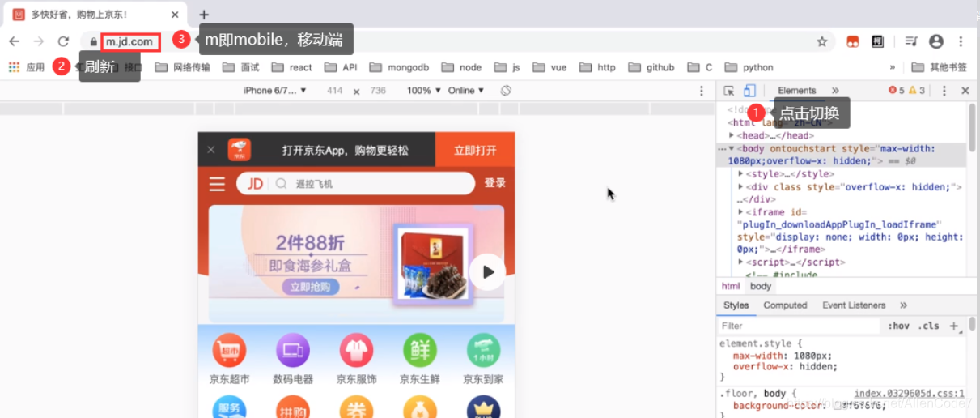
Task: Click the background-color swatch square
Action: pyautogui.click(x=837, y=406)
